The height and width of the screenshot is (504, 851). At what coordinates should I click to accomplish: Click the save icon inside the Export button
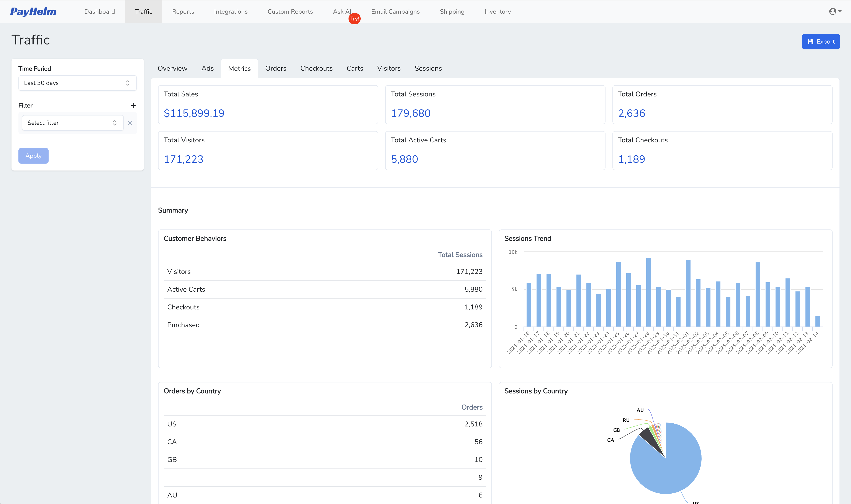[811, 41]
